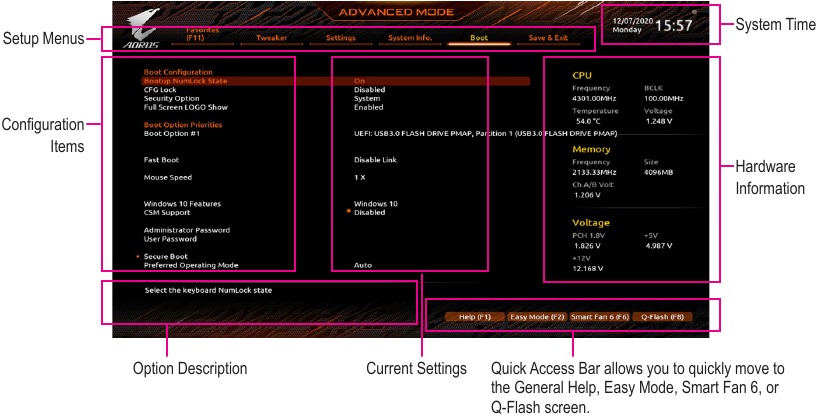
Task: Open Security Option System dropdown
Action: (x=367, y=98)
